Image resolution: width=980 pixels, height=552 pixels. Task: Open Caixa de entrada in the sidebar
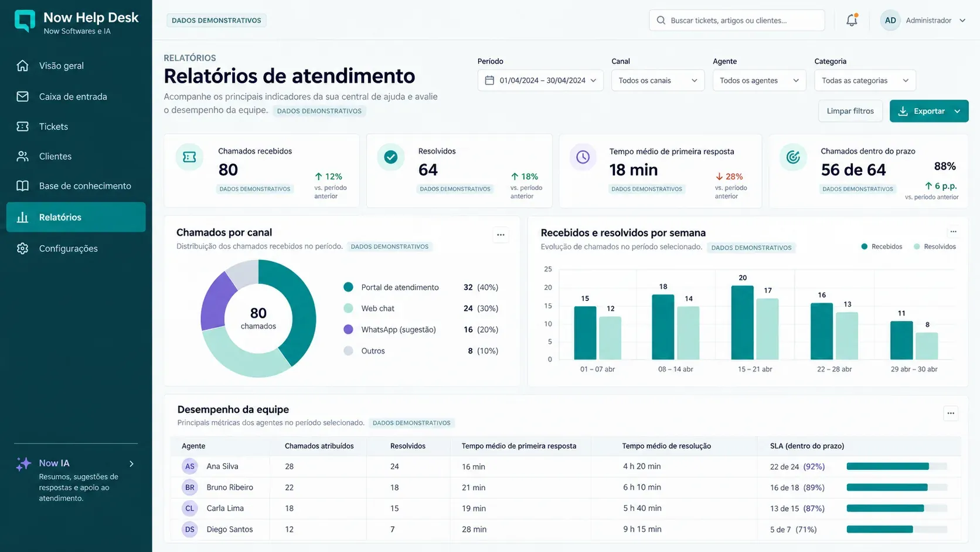[x=76, y=96]
